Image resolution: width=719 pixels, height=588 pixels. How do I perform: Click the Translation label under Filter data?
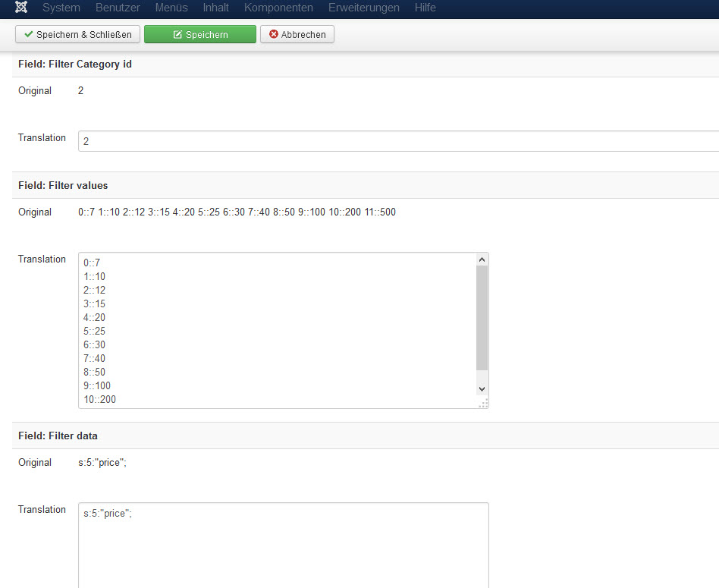pyautogui.click(x=42, y=510)
